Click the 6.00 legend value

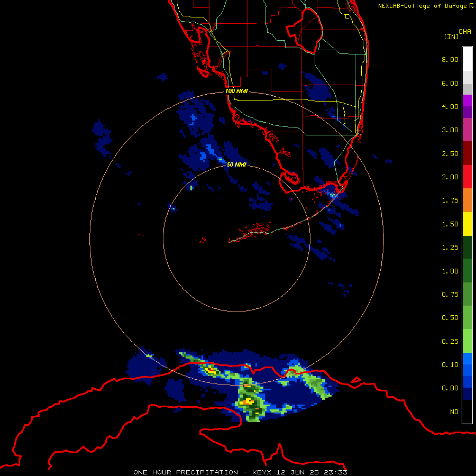coord(450,83)
